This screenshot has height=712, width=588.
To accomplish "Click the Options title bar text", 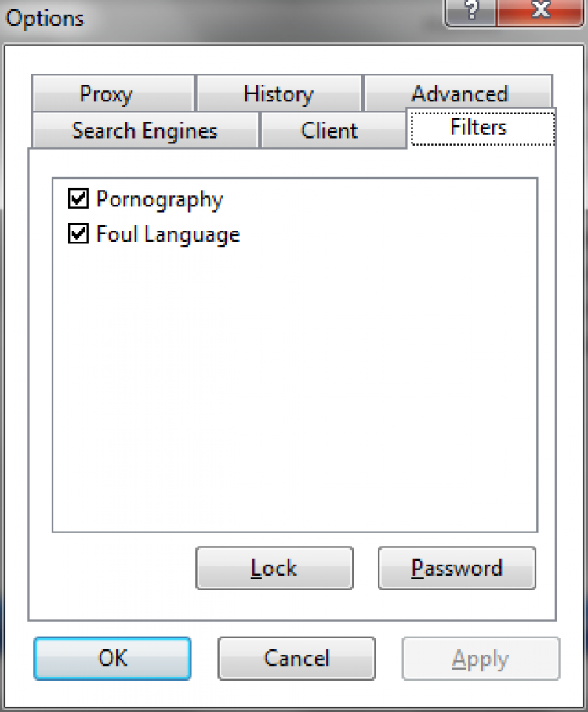I will [x=45, y=17].
